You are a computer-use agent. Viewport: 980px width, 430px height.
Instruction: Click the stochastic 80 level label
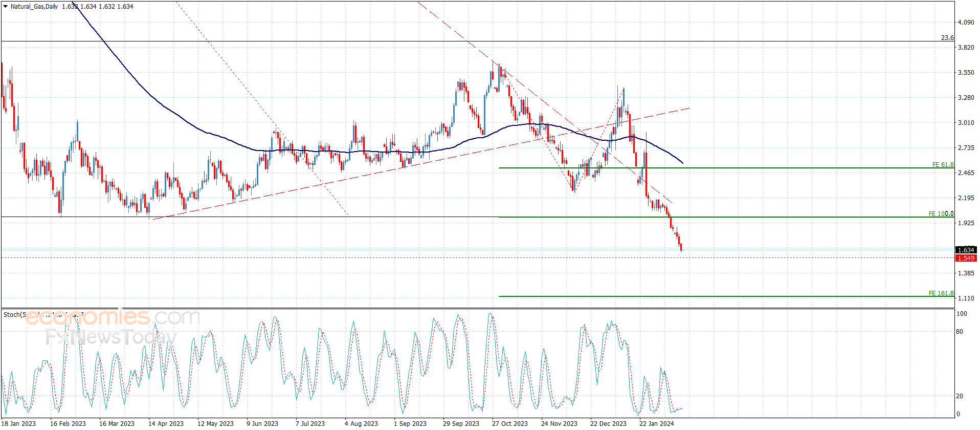click(960, 332)
